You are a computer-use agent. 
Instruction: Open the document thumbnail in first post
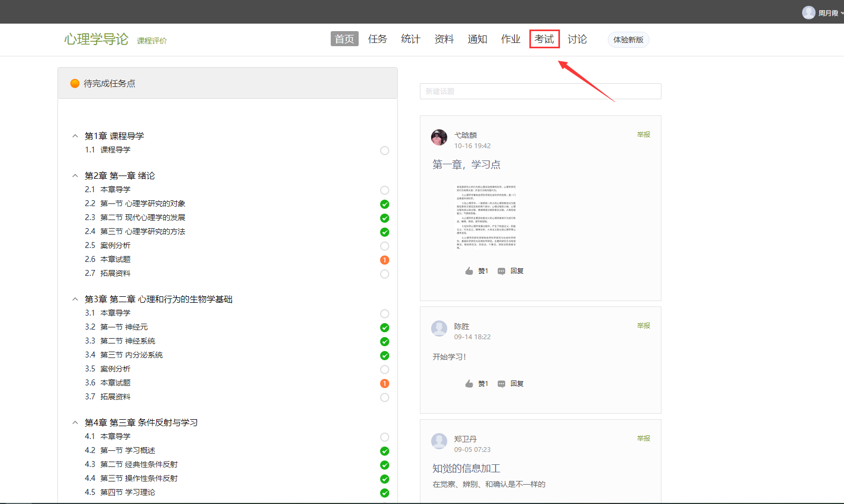(x=486, y=217)
